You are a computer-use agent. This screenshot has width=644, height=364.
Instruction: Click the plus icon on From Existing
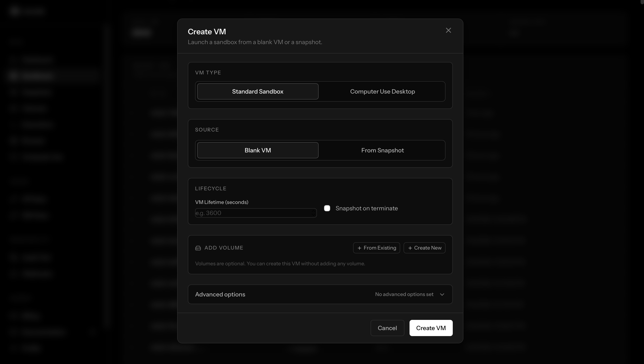pyautogui.click(x=359, y=248)
